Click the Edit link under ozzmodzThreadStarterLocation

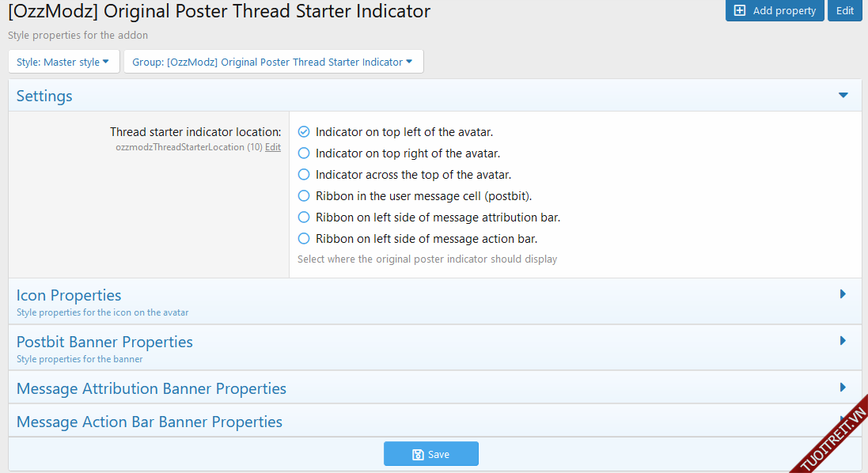(x=273, y=147)
